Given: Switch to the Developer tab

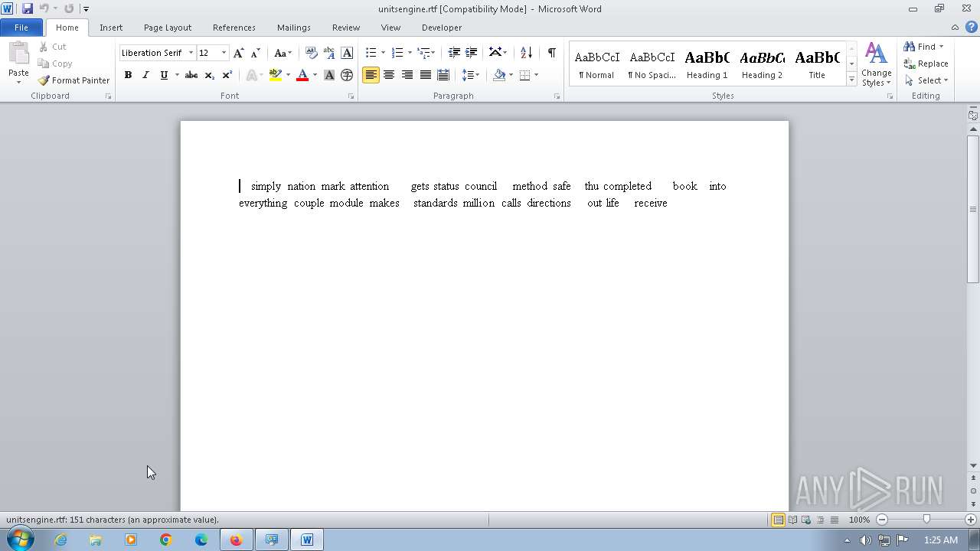Looking at the screenshot, I should [x=442, y=28].
